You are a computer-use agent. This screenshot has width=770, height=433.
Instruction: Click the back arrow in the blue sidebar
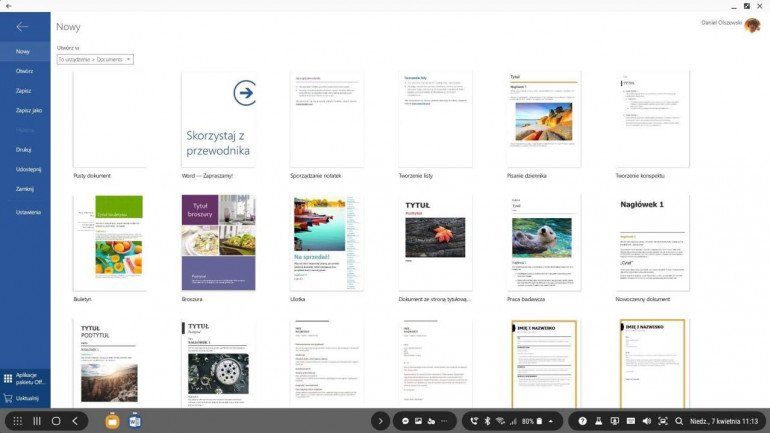[22, 27]
